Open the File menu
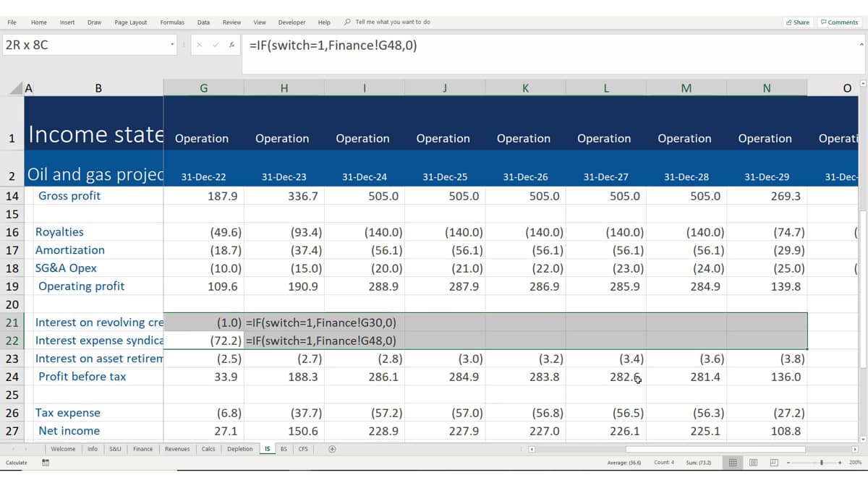The height and width of the screenshot is (488, 868). pos(12,22)
